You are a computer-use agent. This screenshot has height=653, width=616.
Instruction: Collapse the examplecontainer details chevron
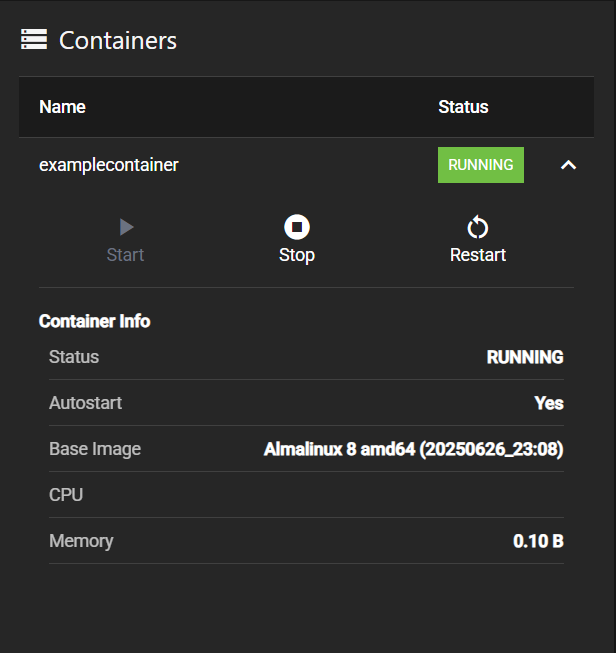(x=568, y=165)
